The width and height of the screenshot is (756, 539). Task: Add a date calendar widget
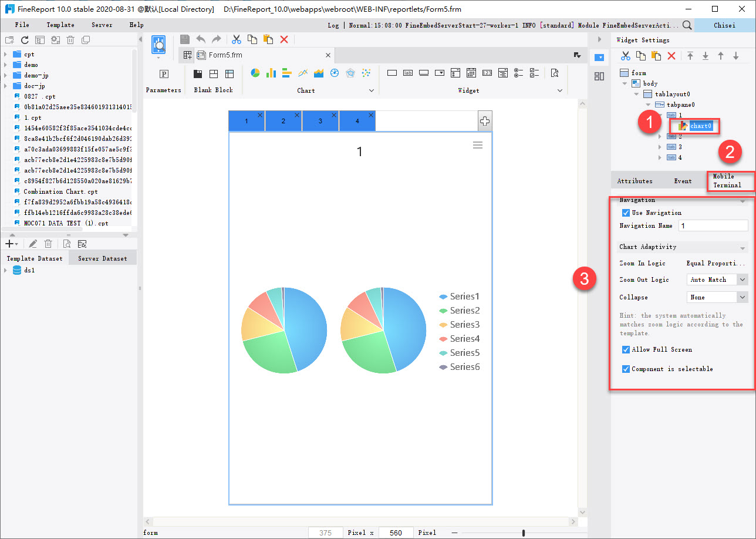point(471,73)
